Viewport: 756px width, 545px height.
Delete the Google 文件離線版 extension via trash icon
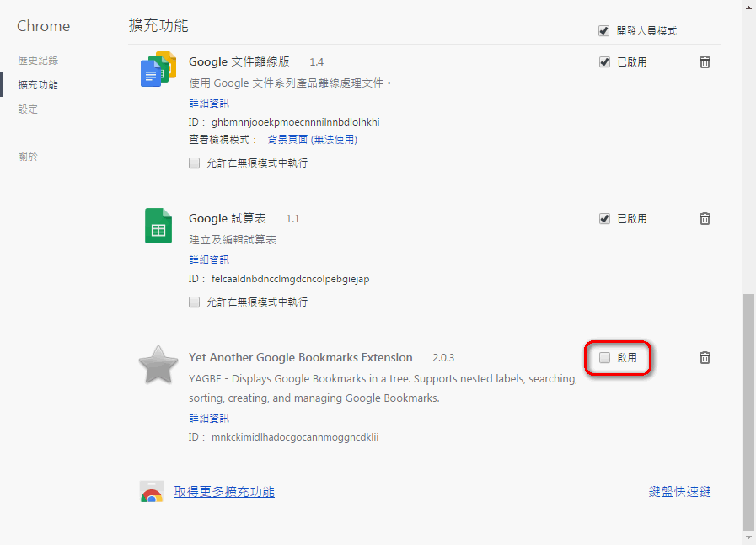[705, 62]
